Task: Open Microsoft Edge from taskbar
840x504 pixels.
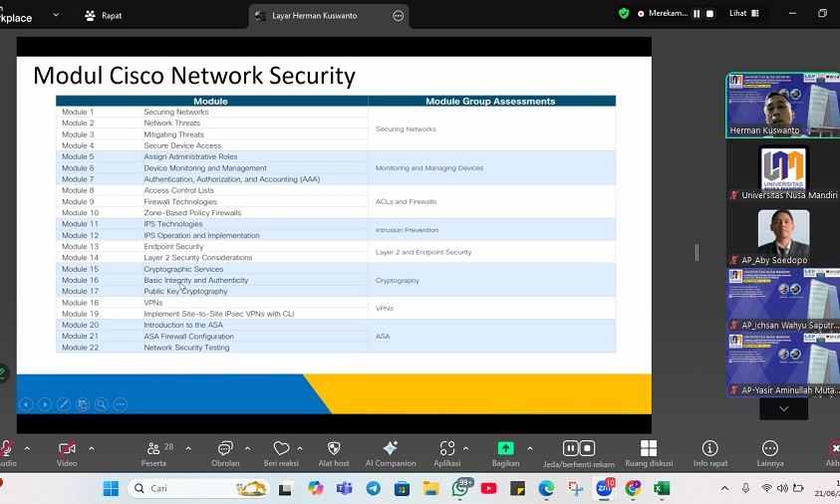Action: (x=546, y=488)
